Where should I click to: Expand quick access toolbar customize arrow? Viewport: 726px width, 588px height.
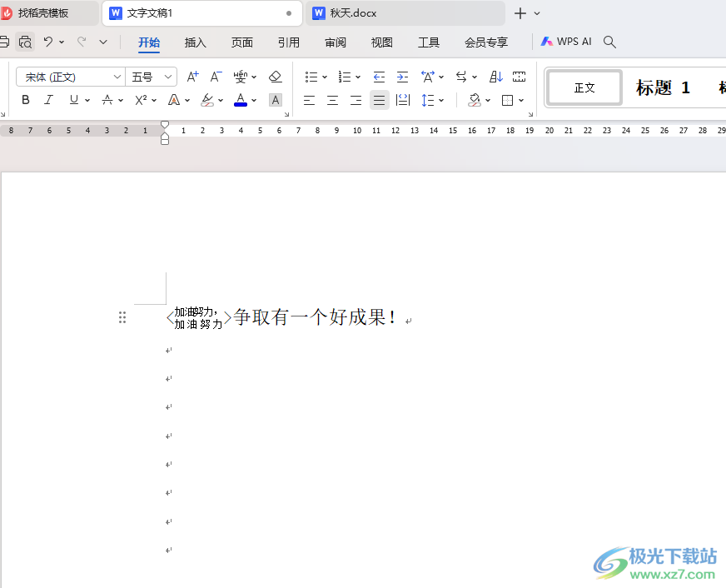point(103,42)
